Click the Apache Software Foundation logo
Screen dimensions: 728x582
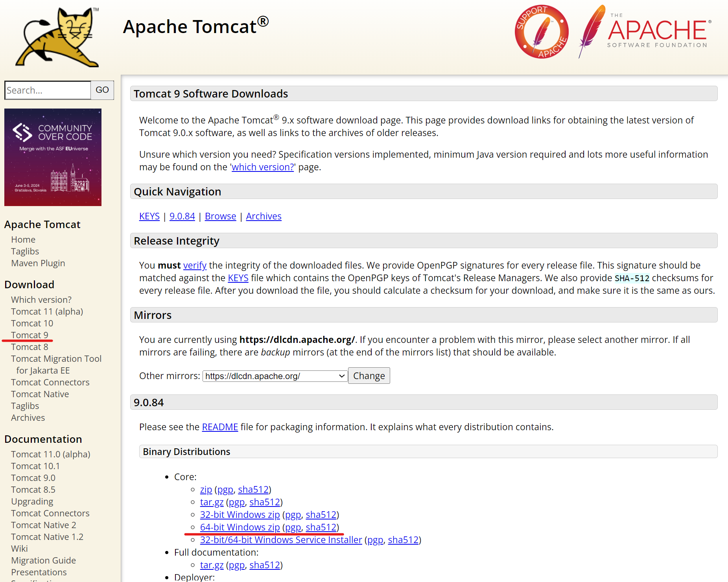[645, 31]
